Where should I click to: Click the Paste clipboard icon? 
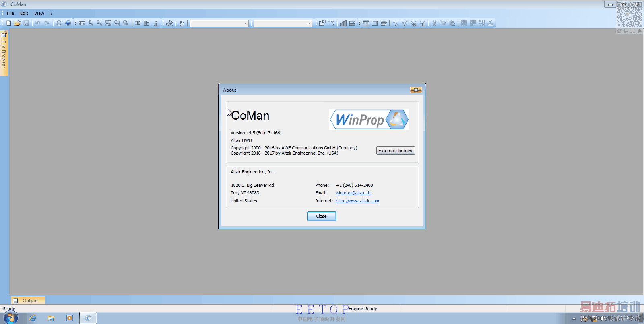452,23
